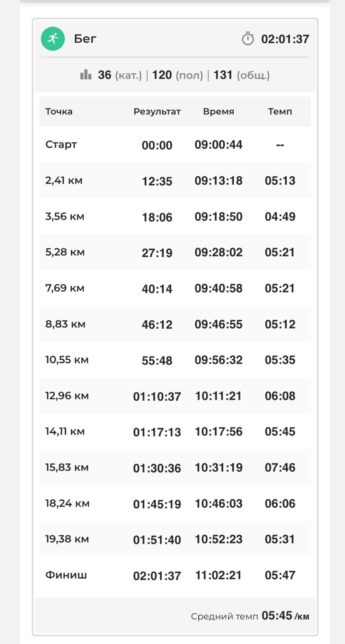345x644 pixels.
Task: Select category rank 36 (кат.)
Action: [120, 75]
